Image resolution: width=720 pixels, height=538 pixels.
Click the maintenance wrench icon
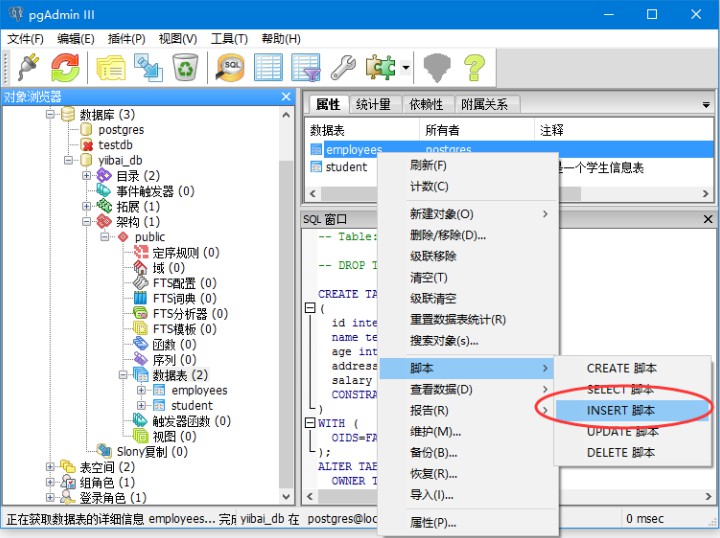pos(343,67)
